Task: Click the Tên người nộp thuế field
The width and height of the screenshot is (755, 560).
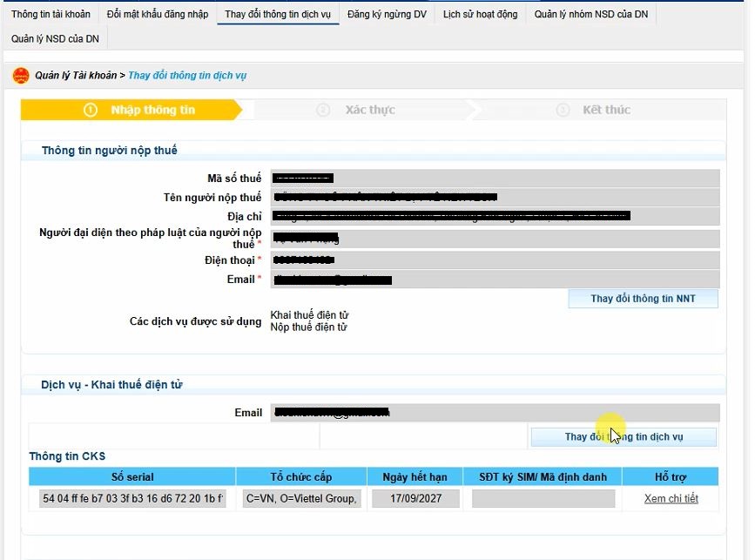Action: tap(495, 198)
